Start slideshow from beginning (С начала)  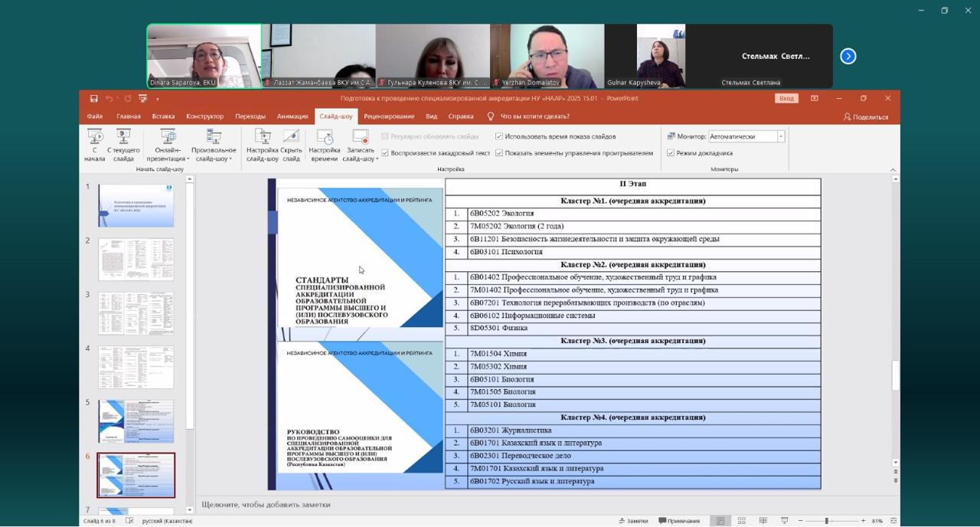(95, 145)
